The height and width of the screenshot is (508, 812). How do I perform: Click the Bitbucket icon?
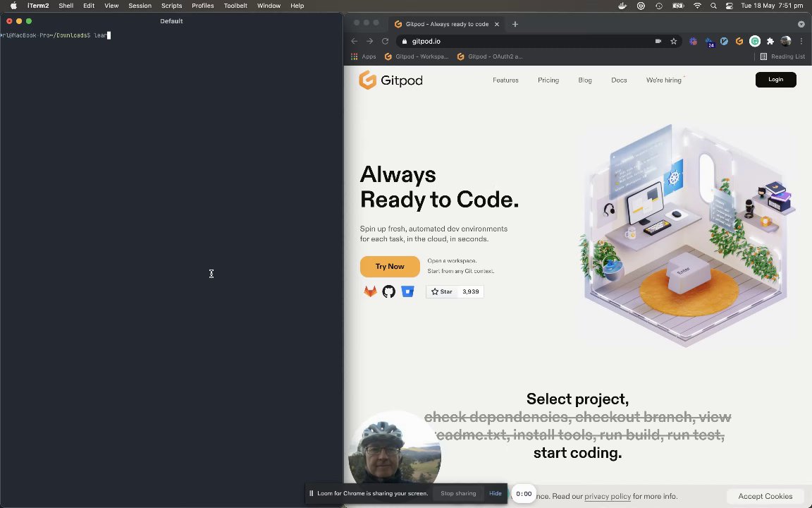pos(407,291)
